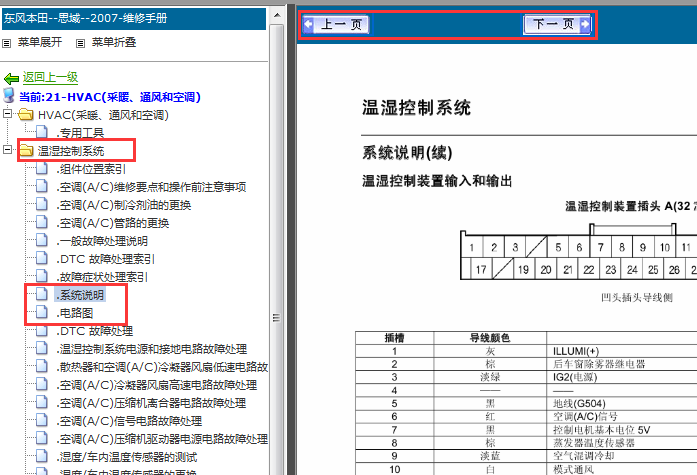Open .空调(A/C)维修要点和操作前注意事项 page
Viewport: 697px width, 475px height.
click(151, 187)
